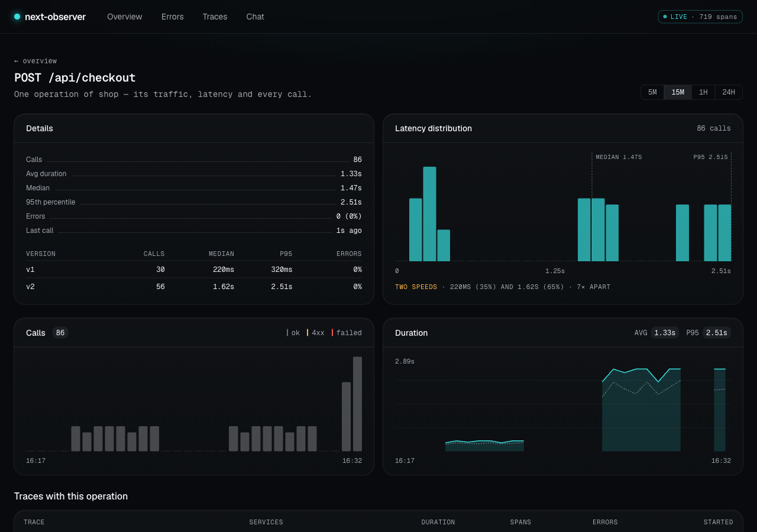Click the TRACE column header
Viewport: 757px width, 532px height.
(x=34, y=522)
